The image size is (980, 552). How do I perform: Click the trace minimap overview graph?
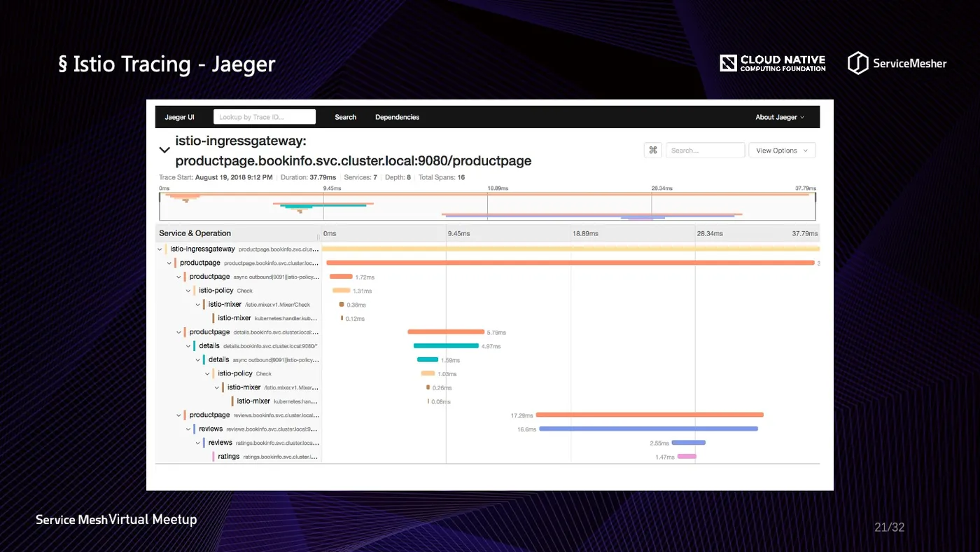tap(487, 207)
